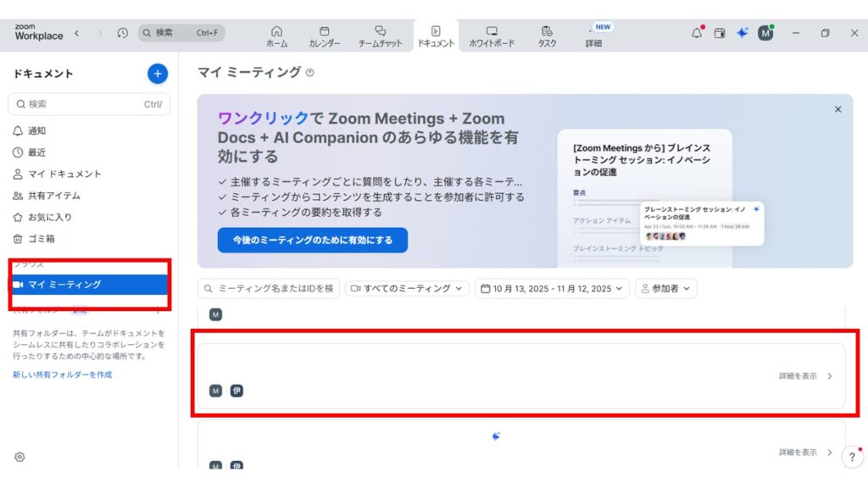Expand the すべてのミーティング dropdown

408,289
